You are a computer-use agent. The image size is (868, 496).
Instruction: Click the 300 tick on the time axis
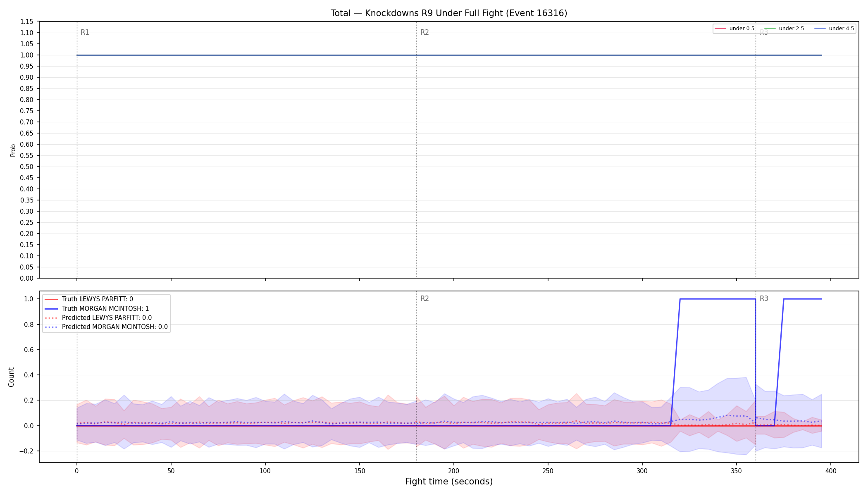click(642, 471)
